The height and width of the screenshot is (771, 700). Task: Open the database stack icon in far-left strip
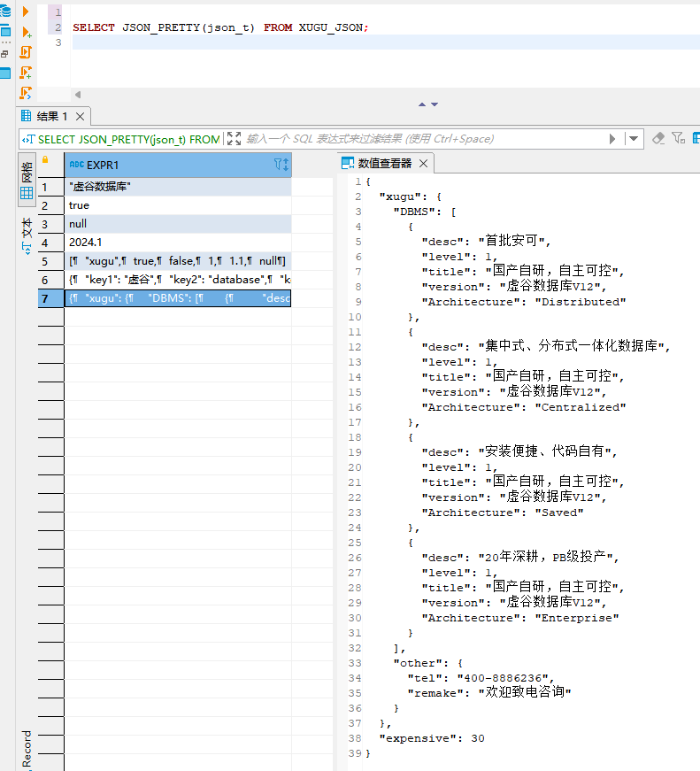[x=5, y=11]
